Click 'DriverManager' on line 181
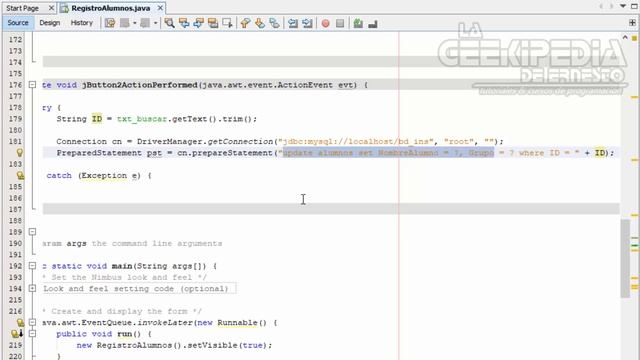Screen dimensions: 640x360 pos(170,141)
